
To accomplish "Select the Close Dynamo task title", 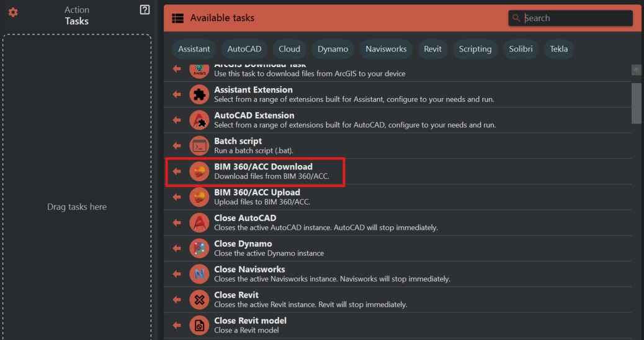I will click(243, 243).
